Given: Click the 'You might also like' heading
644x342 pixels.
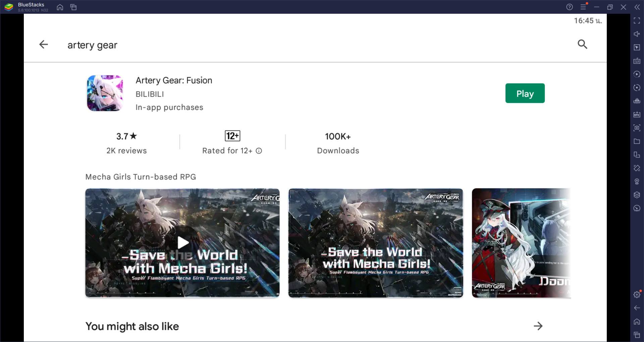Looking at the screenshot, I should click(x=132, y=326).
